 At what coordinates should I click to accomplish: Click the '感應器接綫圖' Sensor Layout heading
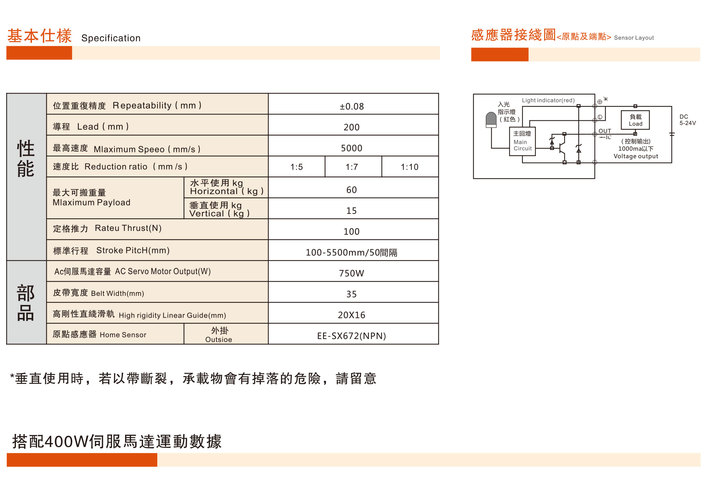click(562, 35)
